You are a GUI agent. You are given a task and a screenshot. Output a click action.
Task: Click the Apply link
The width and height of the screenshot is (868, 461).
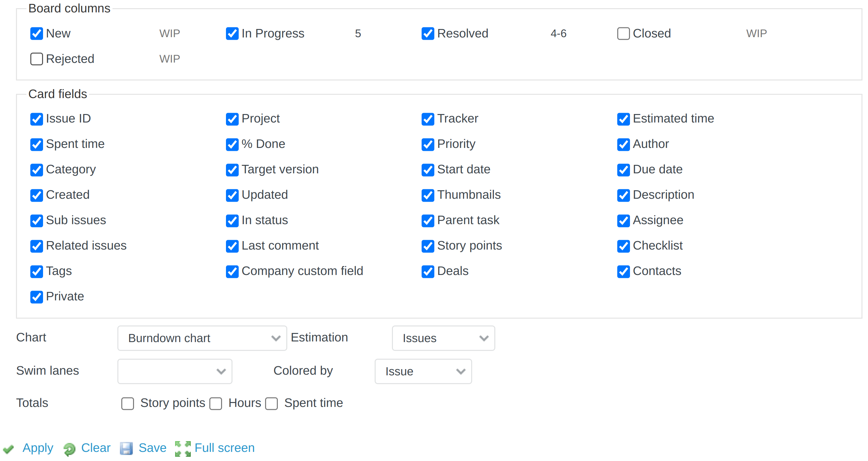(x=37, y=448)
